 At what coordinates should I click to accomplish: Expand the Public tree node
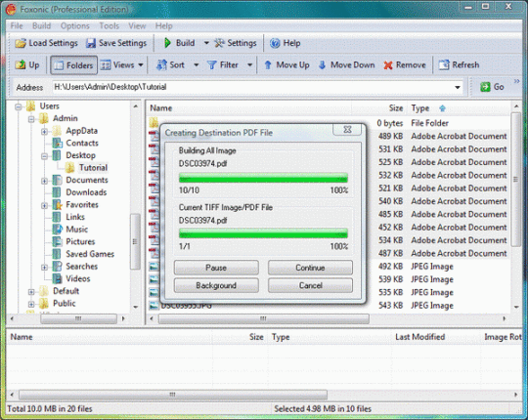(31, 304)
